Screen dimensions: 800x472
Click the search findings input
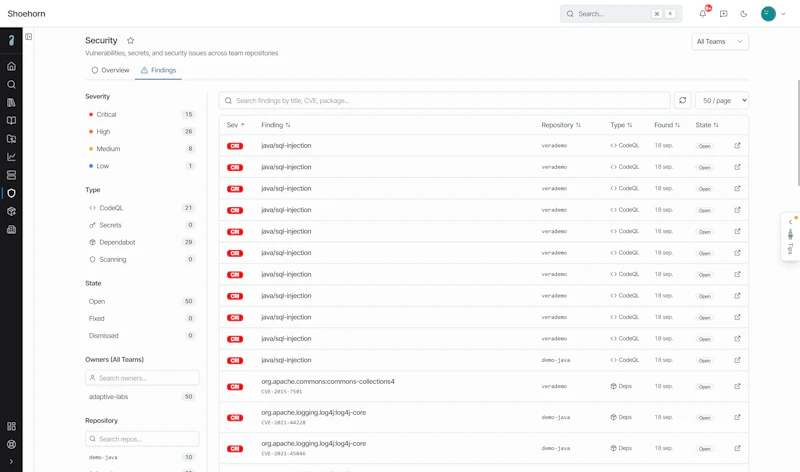coord(444,101)
